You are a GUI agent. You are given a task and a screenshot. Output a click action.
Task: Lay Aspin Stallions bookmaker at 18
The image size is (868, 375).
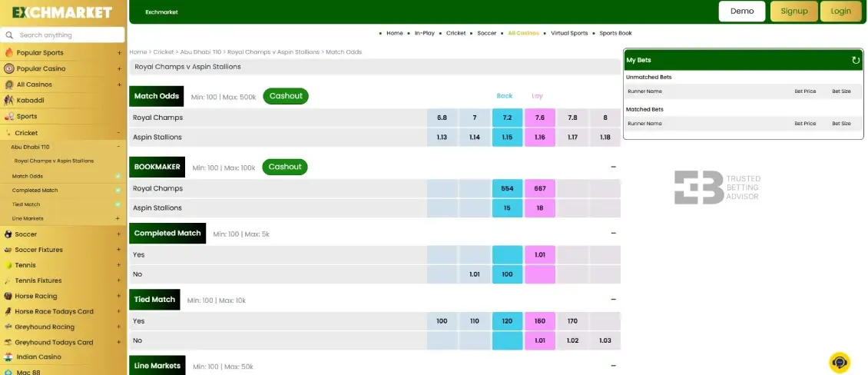click(x=540, y=208)
